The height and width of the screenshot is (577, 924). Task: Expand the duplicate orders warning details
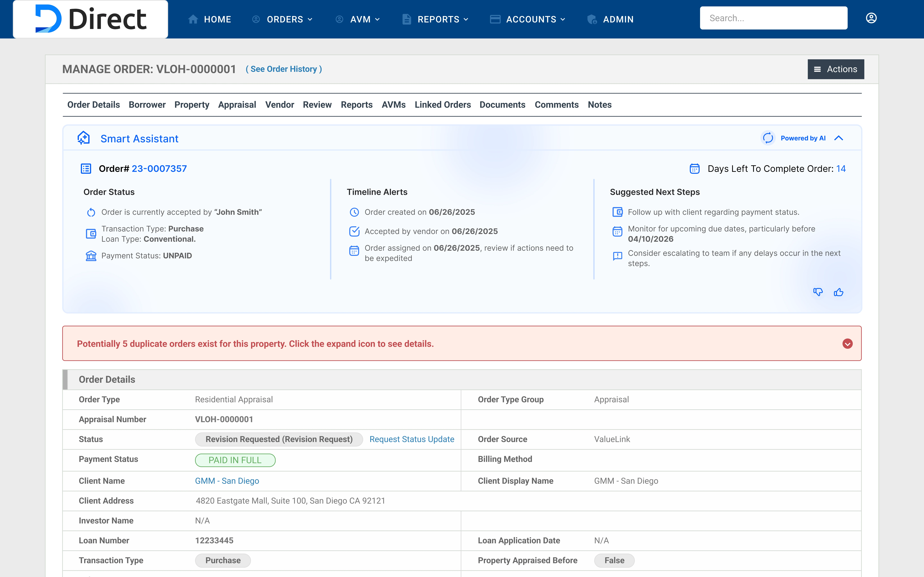(x=847, y=343)
